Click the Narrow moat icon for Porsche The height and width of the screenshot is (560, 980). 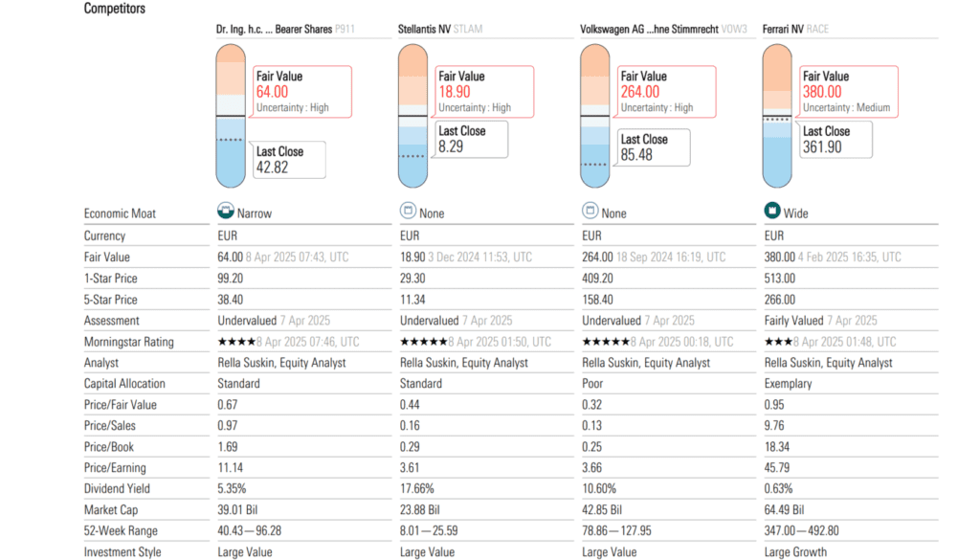226,213
